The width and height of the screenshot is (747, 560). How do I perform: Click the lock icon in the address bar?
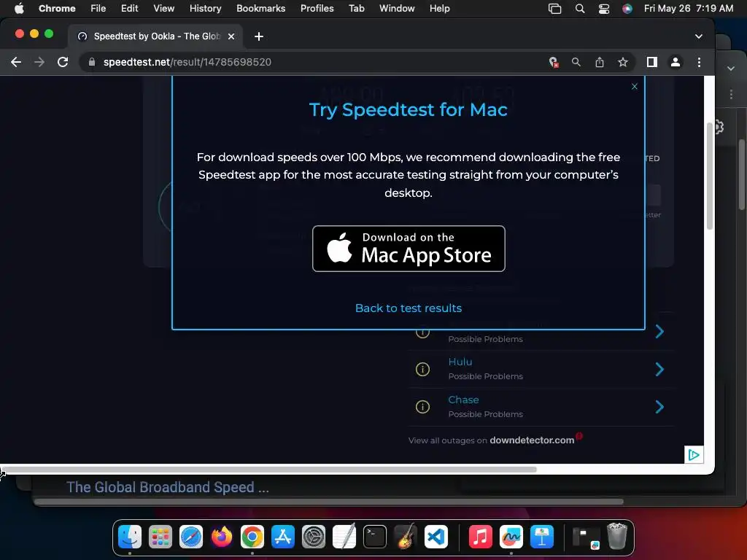92,62
